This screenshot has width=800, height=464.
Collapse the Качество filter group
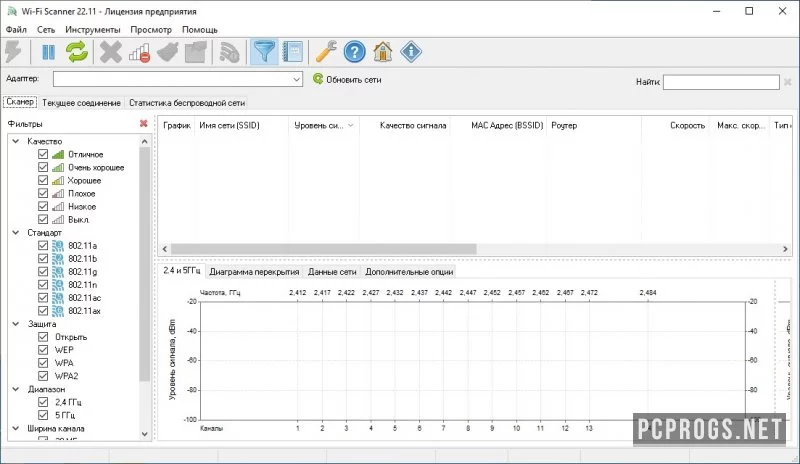[16, 141]
